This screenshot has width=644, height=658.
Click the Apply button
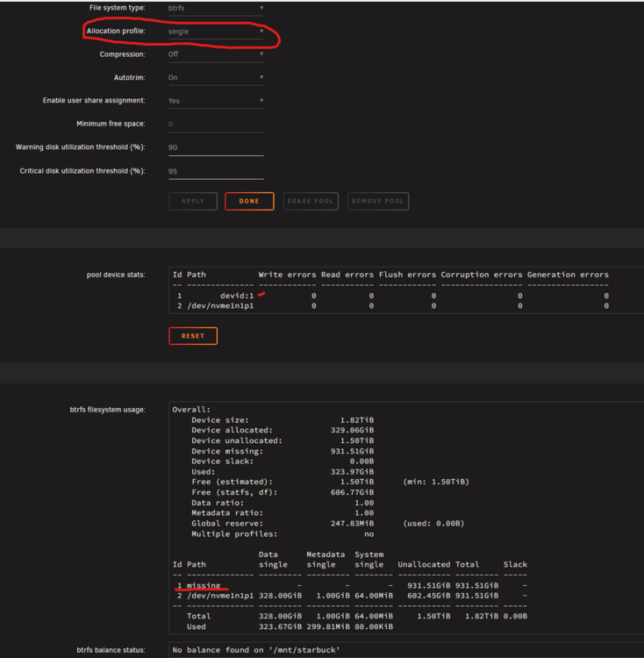[x=193, y=202]
